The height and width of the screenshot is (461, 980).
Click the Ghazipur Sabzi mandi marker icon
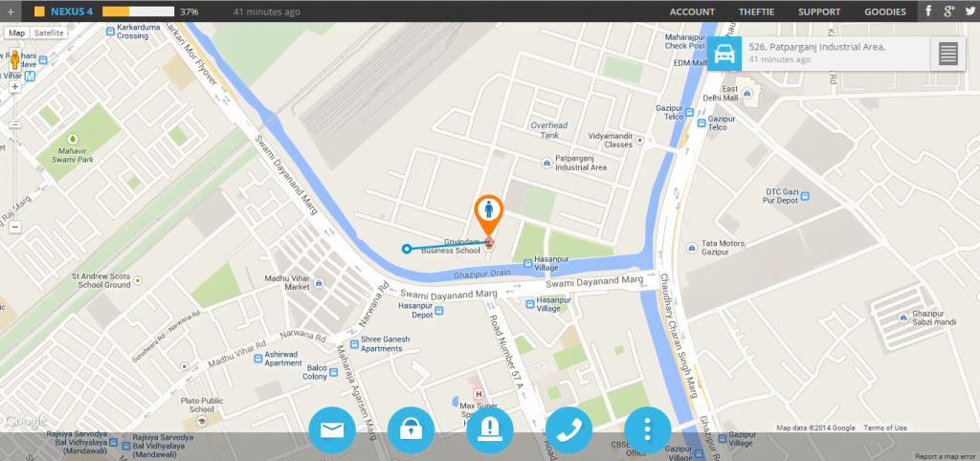click(903, 318)
